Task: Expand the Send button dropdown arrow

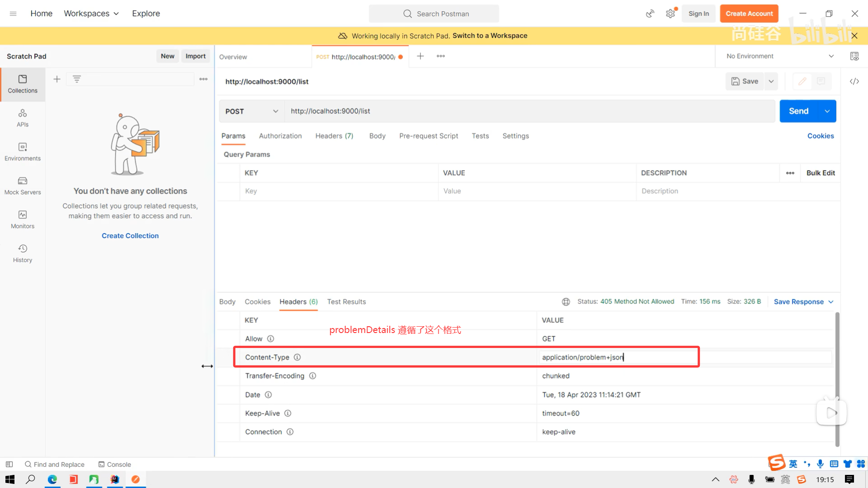Action: 827,111
